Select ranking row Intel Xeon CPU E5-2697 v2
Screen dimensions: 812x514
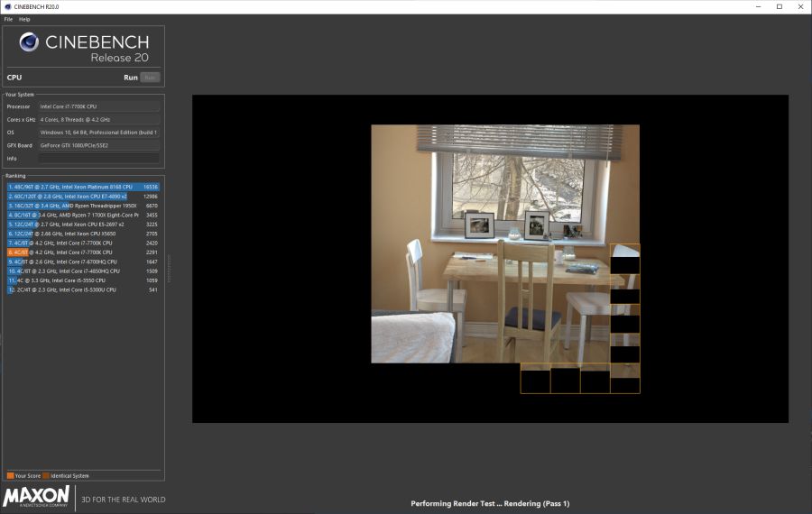click(83, 225)
